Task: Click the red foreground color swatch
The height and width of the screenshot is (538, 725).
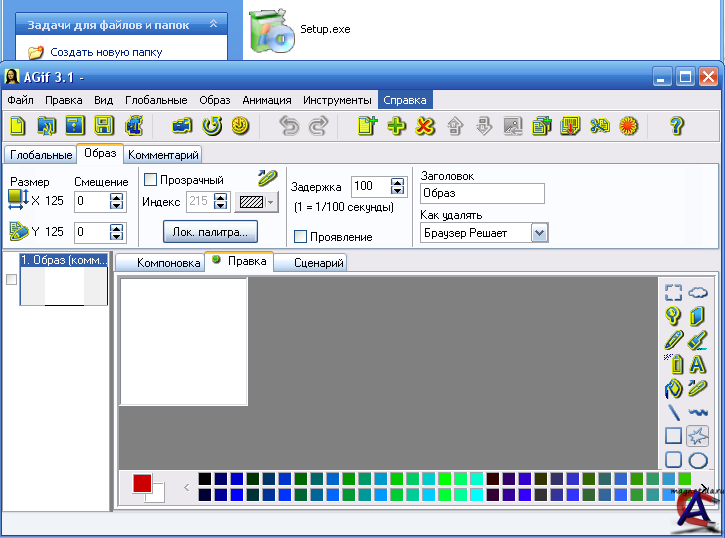Action: [x=142, y=483]
